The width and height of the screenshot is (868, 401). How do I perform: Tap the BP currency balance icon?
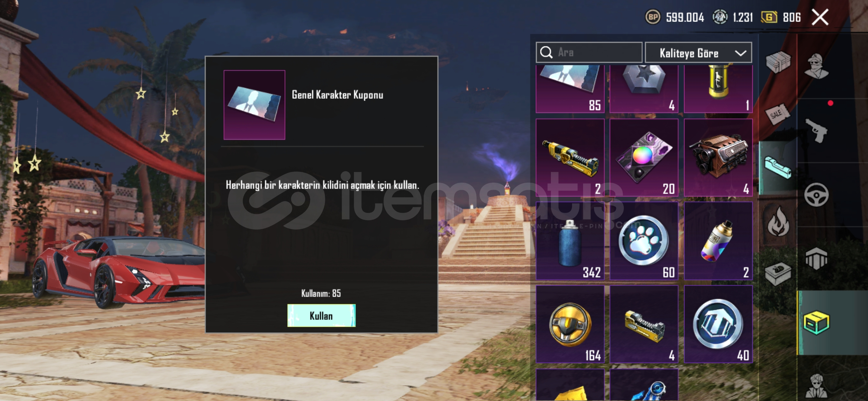pos(653,17)
